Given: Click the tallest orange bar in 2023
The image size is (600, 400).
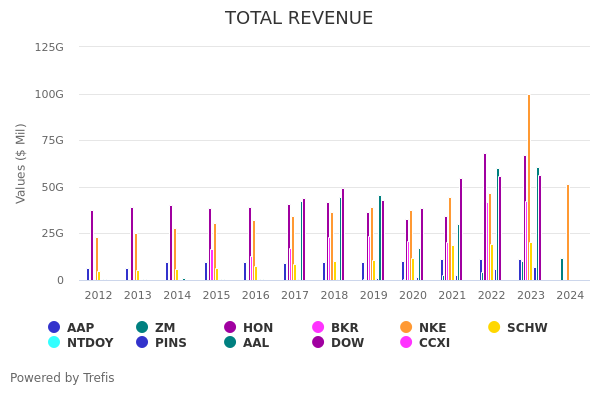Looking at the screenshot, I should pos(529,188).
